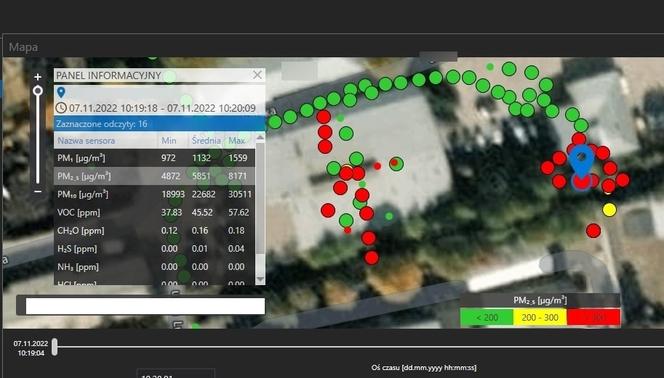Viewport: 664px width, 378px height.
Task: Click the yellow 200 - 300 legend swatch
Action: pyautogui.click(x=540, y=317)
